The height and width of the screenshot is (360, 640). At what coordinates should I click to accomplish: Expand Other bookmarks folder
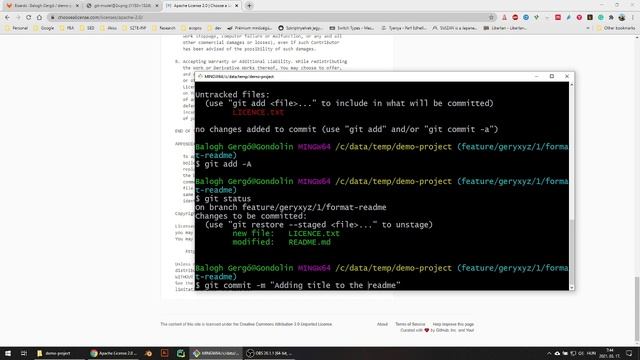point(616,28)
